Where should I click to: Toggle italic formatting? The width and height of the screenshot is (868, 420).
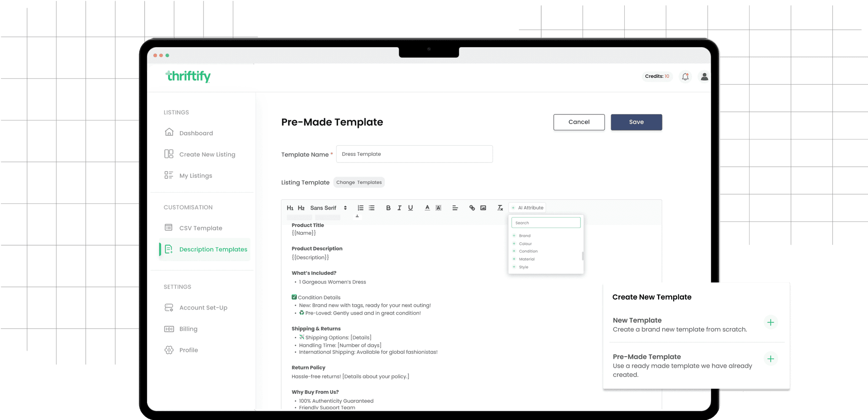pyautogui.click(x=399, y=208)
